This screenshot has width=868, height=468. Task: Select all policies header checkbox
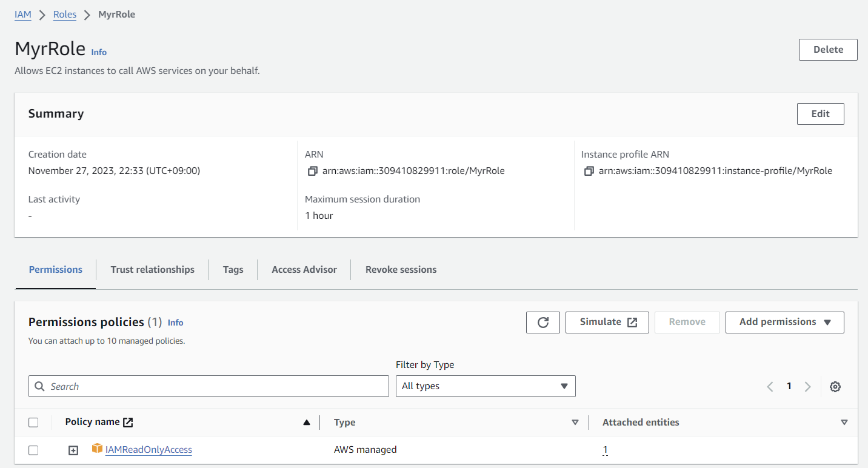click(33, 423)
